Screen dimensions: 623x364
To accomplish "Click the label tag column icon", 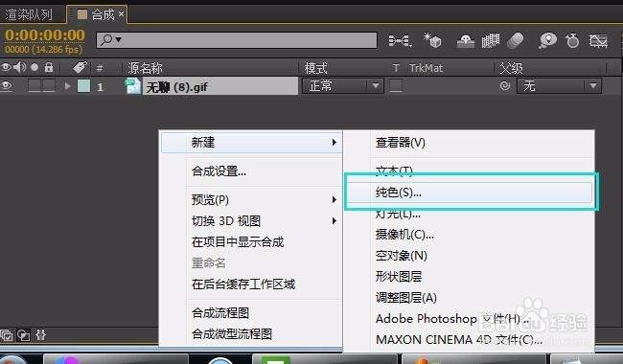I will coord(81,67).
